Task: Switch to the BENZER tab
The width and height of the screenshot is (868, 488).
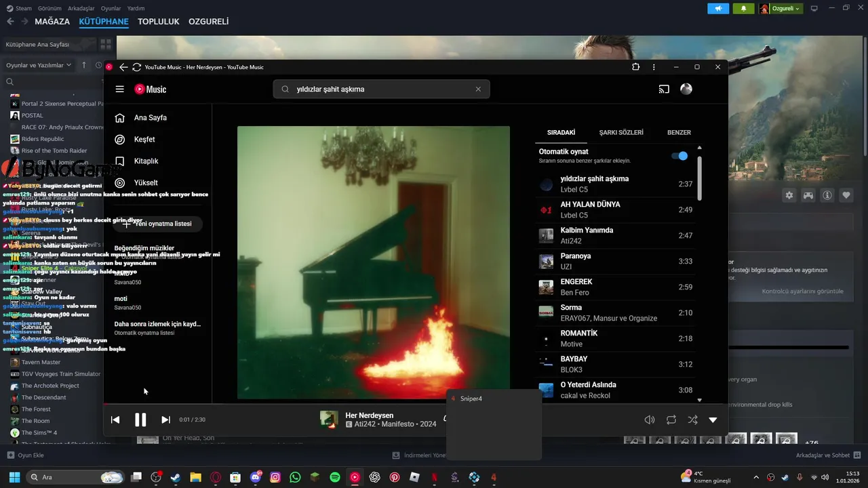Action: (x=679, y=133)
